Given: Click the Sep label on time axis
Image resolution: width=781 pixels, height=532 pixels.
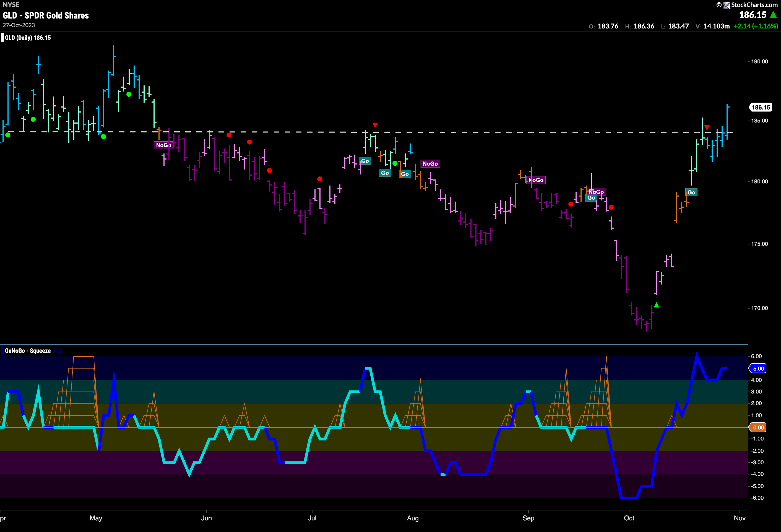Looking at the screenshot, I should [528, 518].
